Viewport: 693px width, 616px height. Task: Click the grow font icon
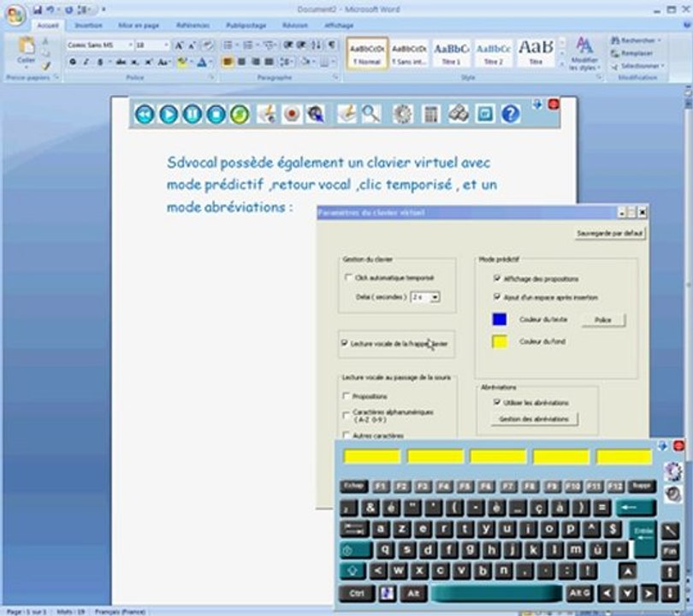click(179, 45)
